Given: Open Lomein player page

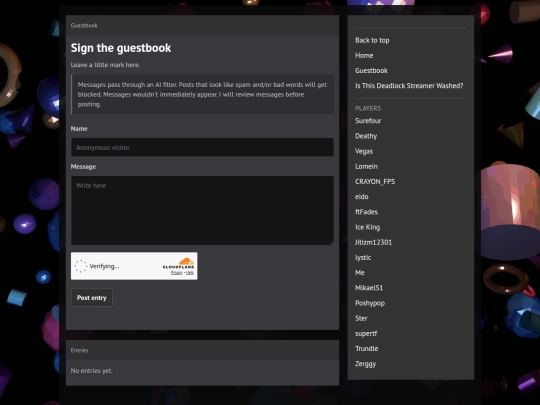Looking at the screenshot, I should pos(366,166).
